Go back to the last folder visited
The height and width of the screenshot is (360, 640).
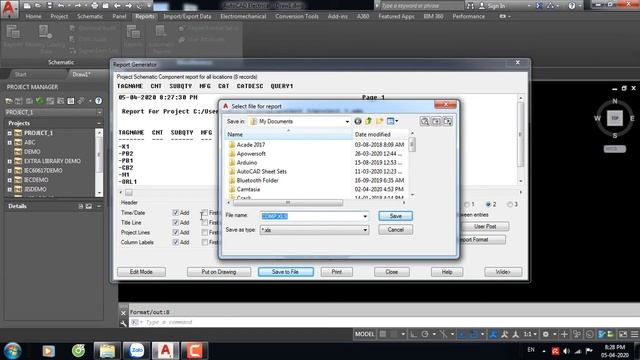(358, 121)
